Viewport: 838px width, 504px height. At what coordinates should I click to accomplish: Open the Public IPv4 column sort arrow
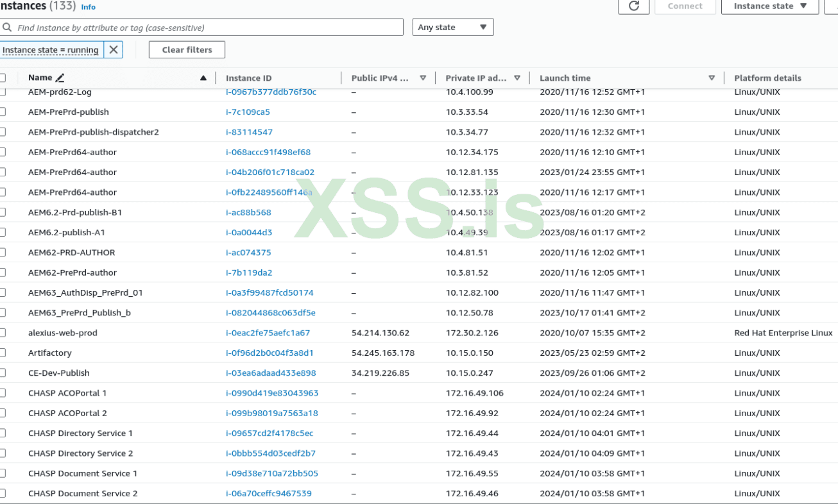[x=423, y=78]
